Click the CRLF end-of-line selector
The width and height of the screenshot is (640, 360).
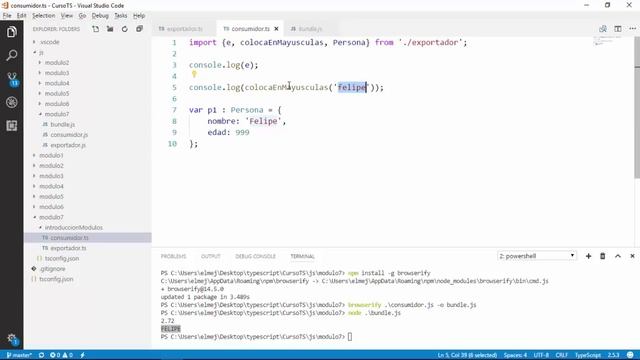tap(562, 355)
